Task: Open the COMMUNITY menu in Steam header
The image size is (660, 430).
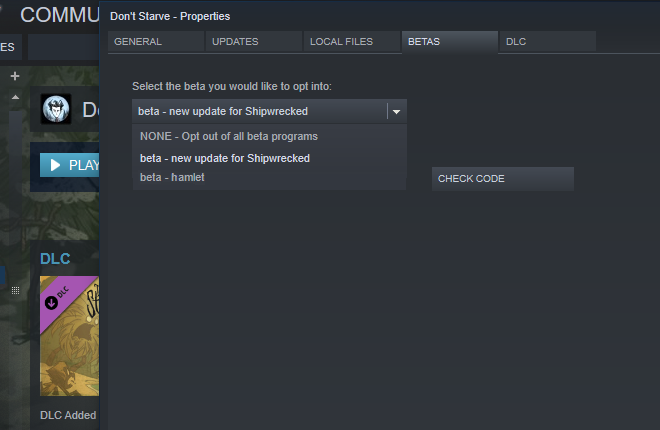Action: 58,14
